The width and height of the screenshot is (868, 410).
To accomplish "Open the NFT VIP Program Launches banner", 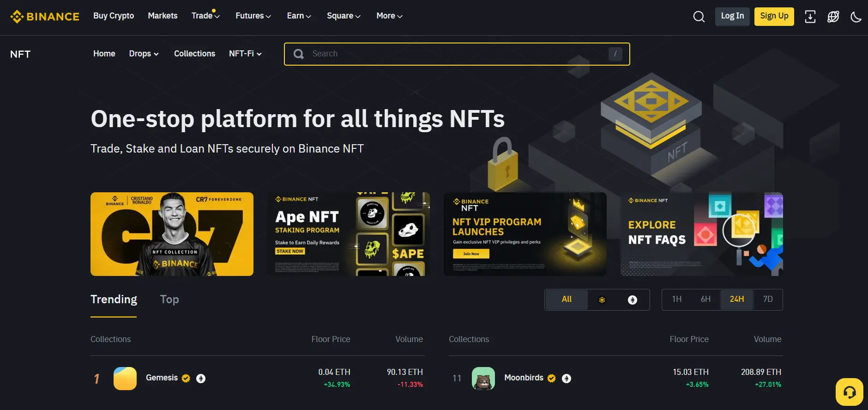I will click(525, 234).
